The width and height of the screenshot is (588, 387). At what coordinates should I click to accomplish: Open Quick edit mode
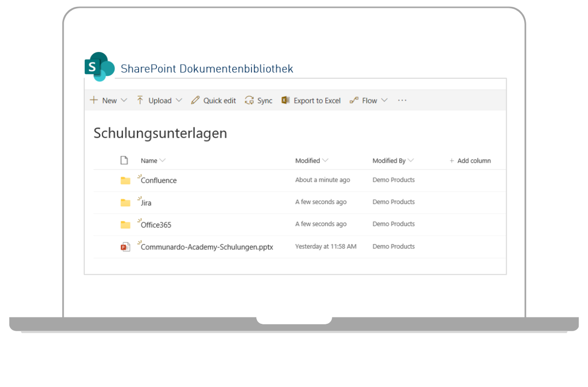220,101
